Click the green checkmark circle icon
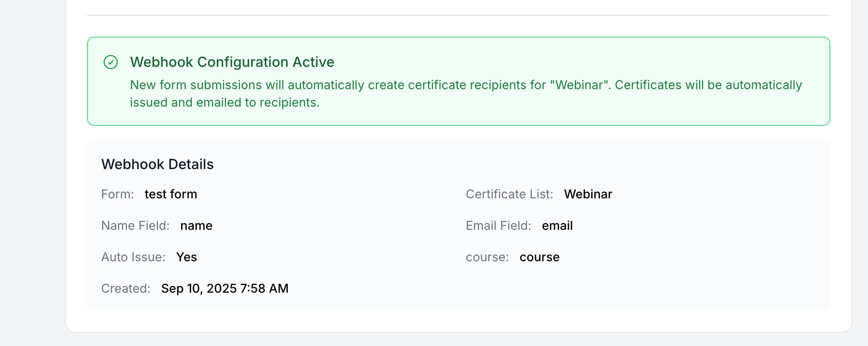Image resolution: width=868 pixels, height=346 pixels. (111, 62)
